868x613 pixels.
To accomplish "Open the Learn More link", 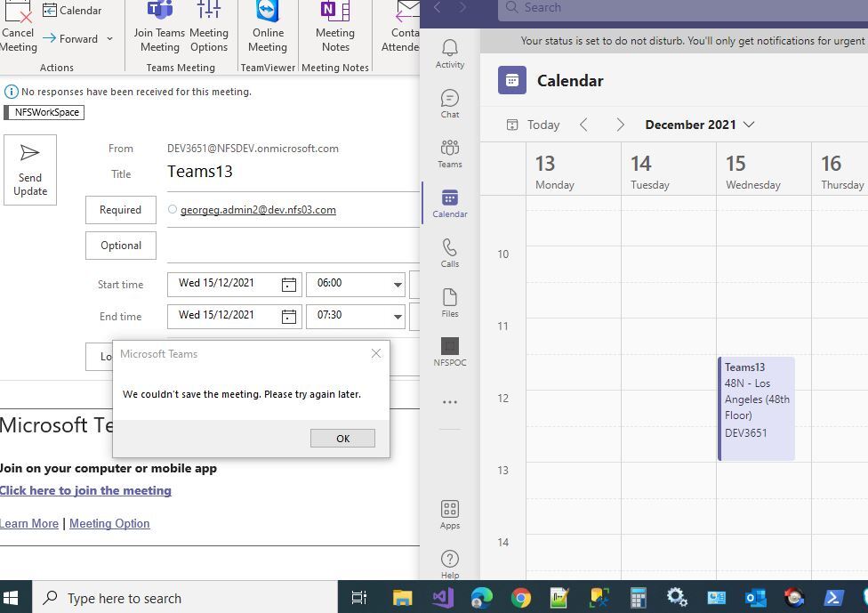I will click(x=29, y=523).
